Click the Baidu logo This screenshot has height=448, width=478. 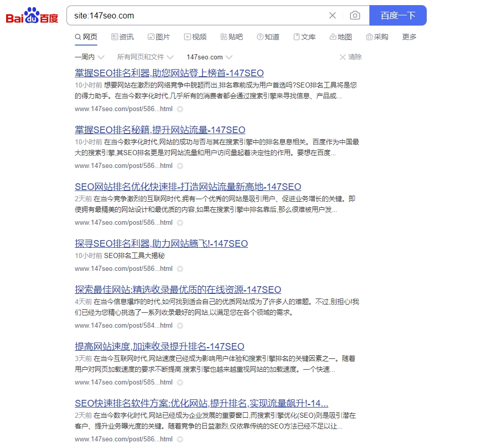click(32, 15)
